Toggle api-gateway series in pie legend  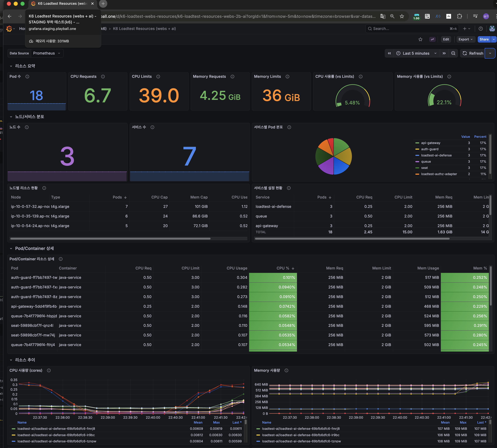point(430,143)
